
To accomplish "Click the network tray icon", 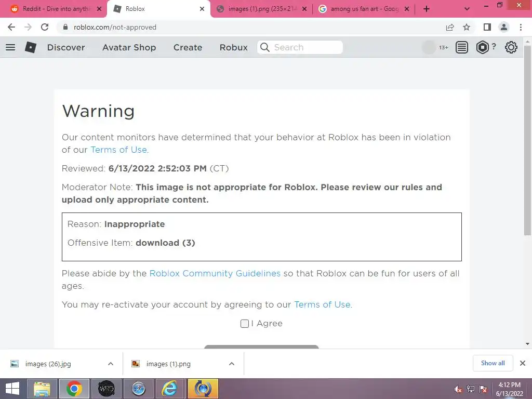I will 471,389.
